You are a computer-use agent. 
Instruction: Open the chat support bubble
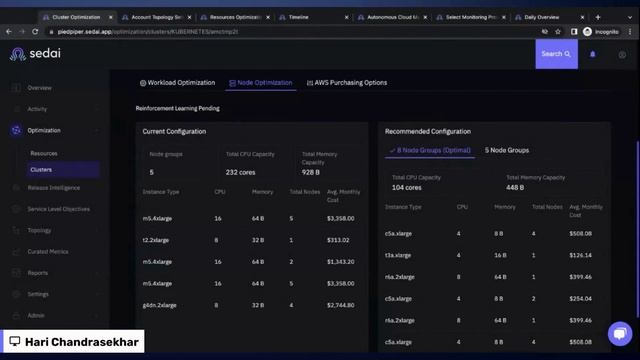tap(620, 333)
